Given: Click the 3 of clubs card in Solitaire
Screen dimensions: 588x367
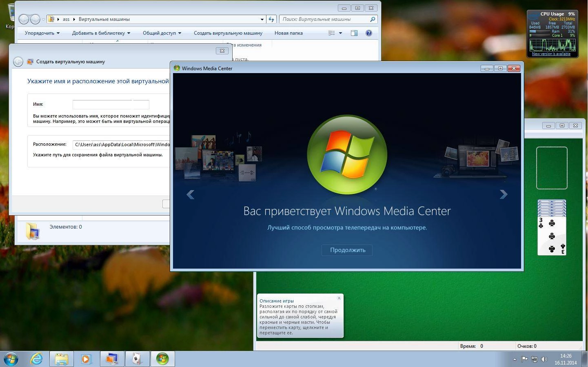Looking at the screenshot, I should 552,236.
